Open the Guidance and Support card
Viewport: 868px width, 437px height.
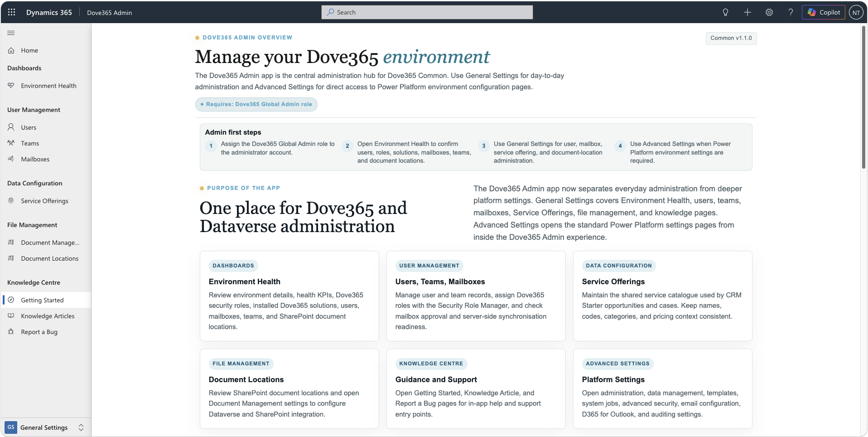(476, 388)
